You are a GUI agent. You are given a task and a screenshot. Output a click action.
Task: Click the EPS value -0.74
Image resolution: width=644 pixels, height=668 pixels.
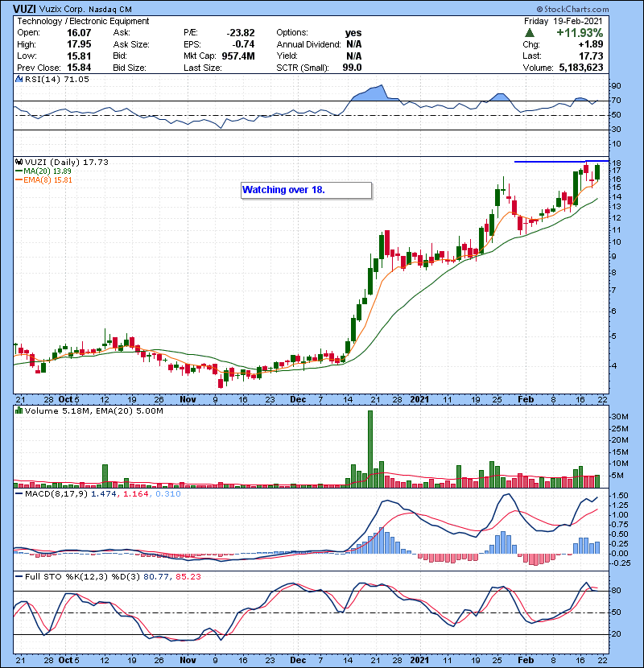coord(243,44)
